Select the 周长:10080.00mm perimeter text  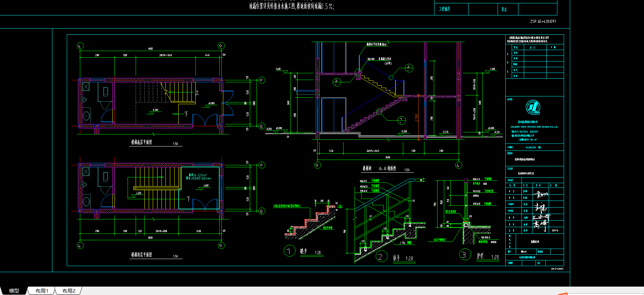pyautogui.click(x=198, y=178)
